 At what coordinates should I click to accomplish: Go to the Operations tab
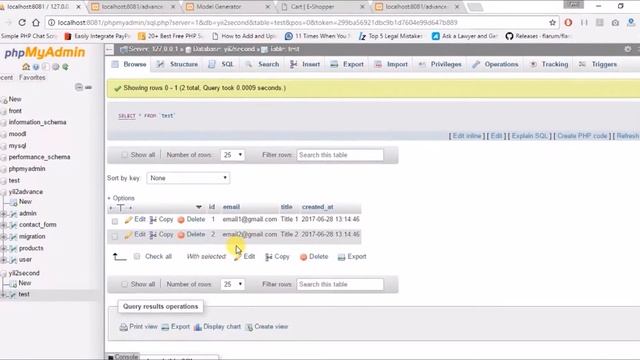[496, 64]
